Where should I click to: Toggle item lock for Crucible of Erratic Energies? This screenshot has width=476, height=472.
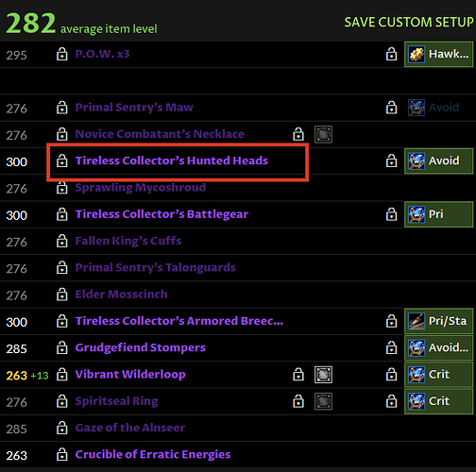pyautogui.click(x=62, y=455)
